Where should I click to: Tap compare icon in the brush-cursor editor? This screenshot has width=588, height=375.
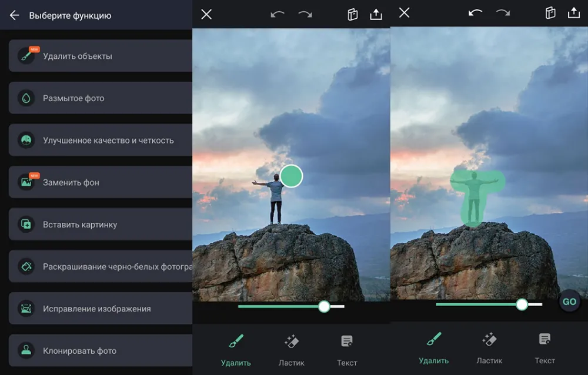coord(353,15)
